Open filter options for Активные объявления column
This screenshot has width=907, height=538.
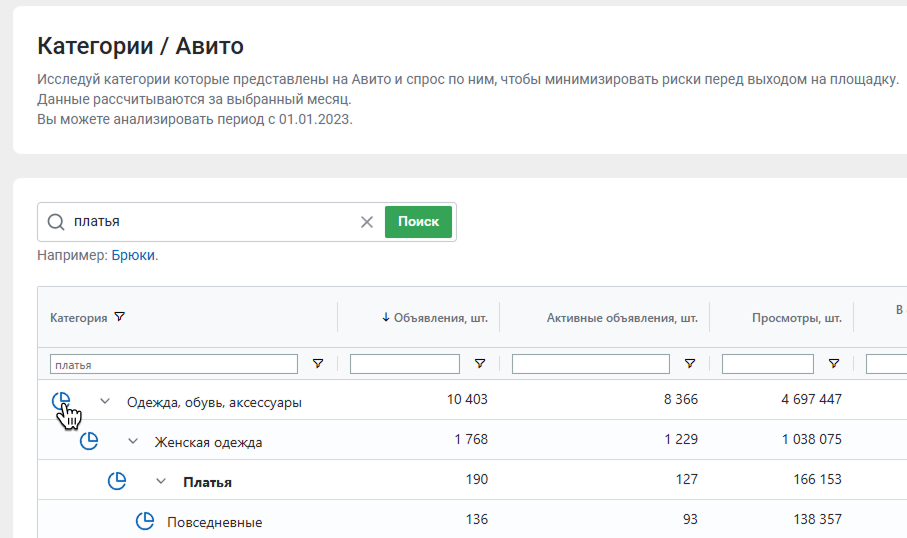coord(690,363)
